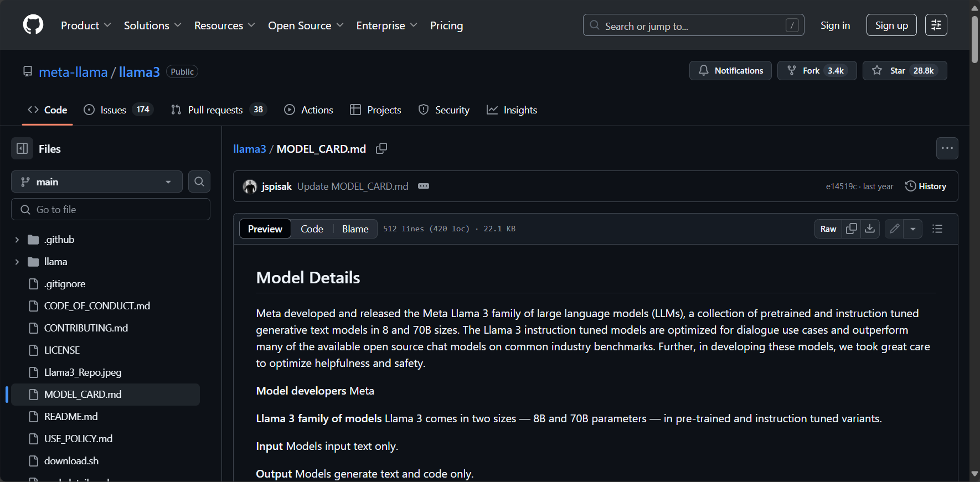Expand the Open Source menu

[x=306, y=25]
